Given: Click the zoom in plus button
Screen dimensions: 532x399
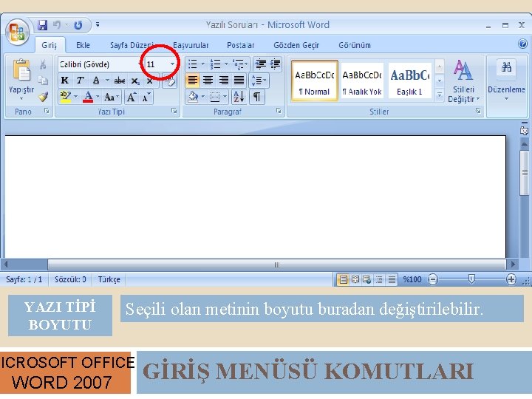Looking at the screenshot, I should (x=511, y=279).
